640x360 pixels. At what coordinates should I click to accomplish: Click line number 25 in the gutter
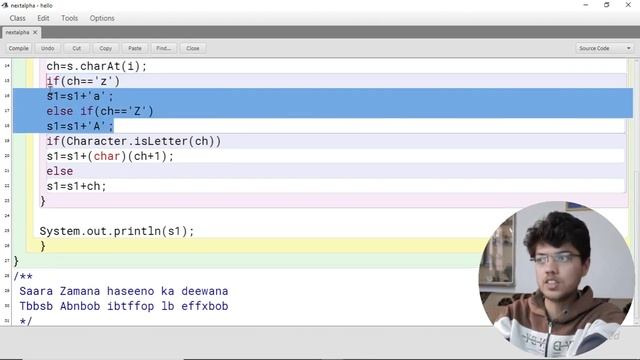[x=7, y=231]
